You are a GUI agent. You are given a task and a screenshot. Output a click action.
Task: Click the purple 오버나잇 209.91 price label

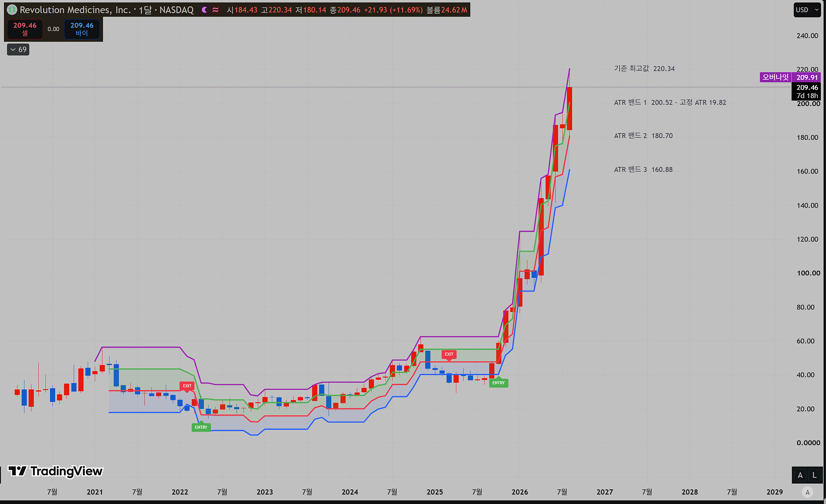(790, 77)
